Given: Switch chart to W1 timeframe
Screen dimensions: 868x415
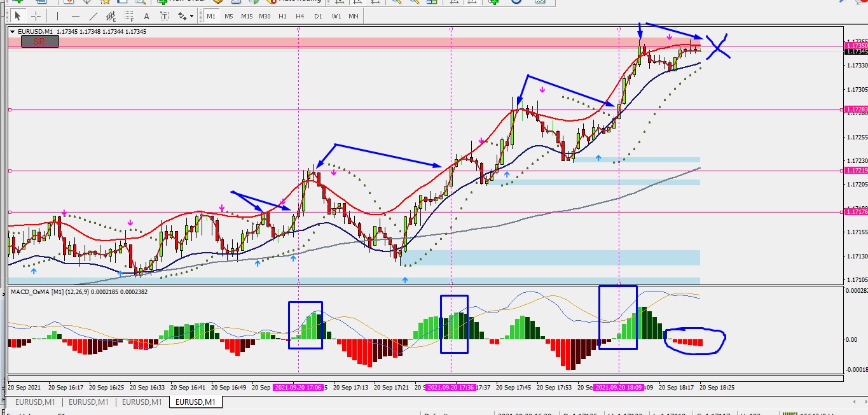Looking at the screenshot, I should [336, 16].
